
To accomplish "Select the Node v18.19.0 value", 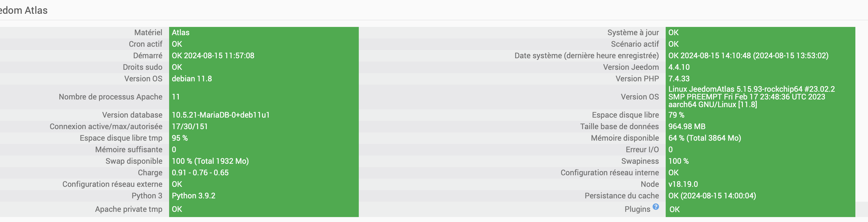I will pyautogui.click(x=683, y=184).
